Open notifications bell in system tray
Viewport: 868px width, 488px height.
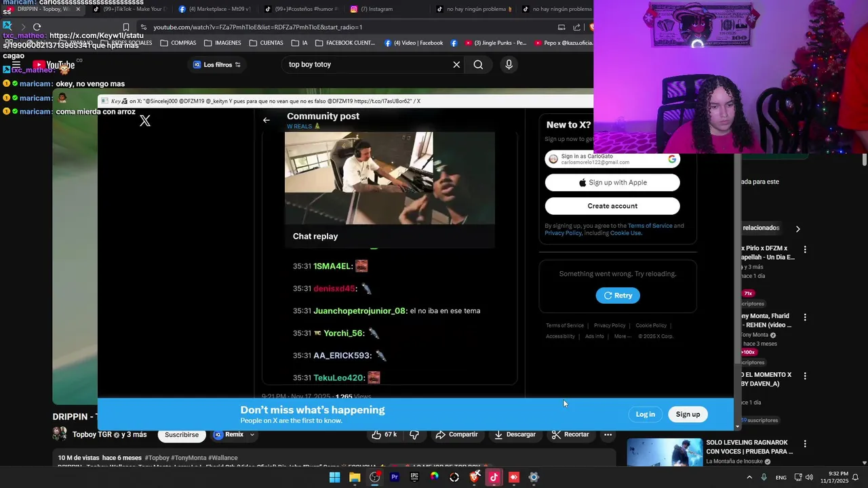pos(856,477)
